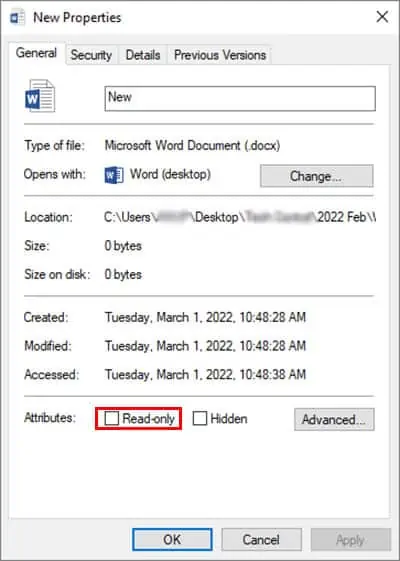The image size is (400, 561).
Task: Enable the Read-only attribute checkbox
Action: point(111,418)
